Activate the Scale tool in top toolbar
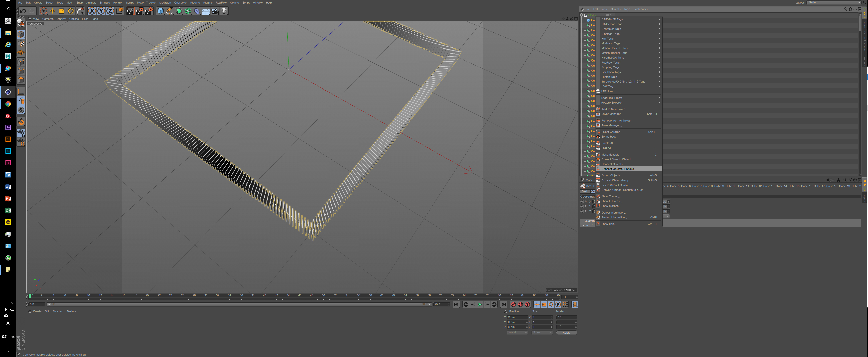Image resolution: width=868 pixels, height=357 pixels. (x=62, y=11)
